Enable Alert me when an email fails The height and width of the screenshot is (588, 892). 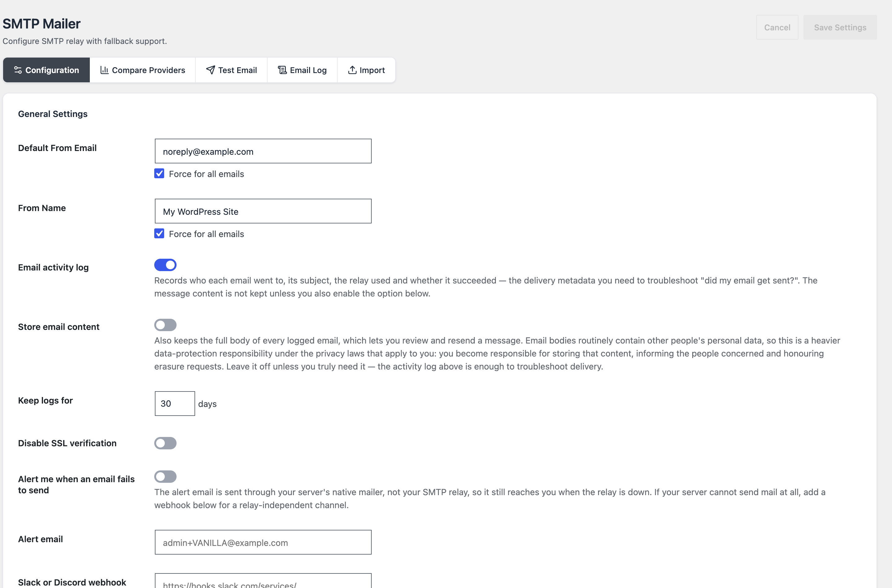point(165,476)
